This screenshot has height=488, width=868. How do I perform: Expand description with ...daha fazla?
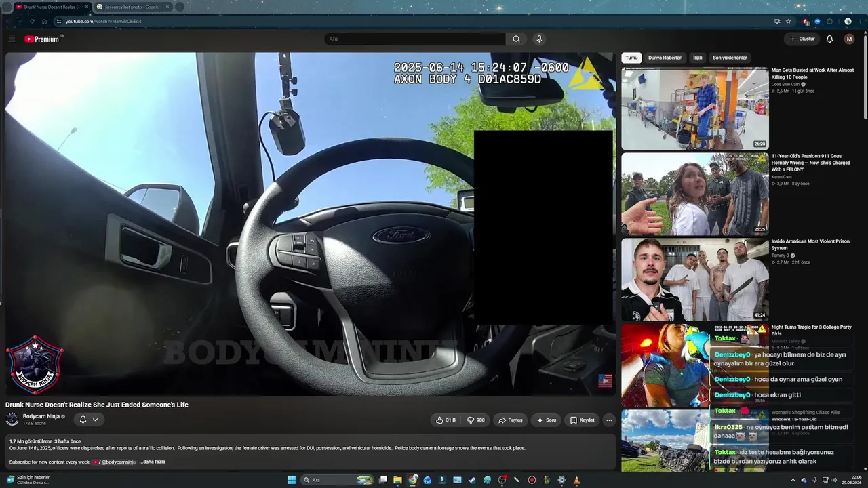pyautogui.click(x=152, y=462)
